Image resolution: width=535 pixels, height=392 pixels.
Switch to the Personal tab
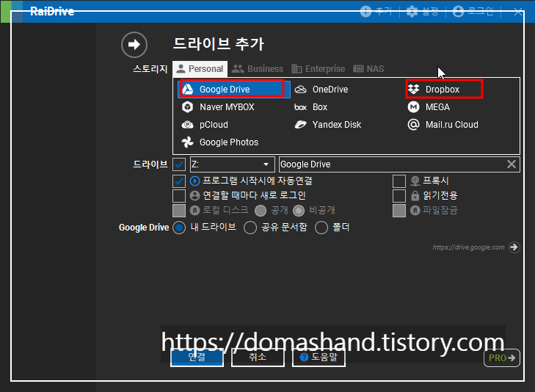pos(200,69)
